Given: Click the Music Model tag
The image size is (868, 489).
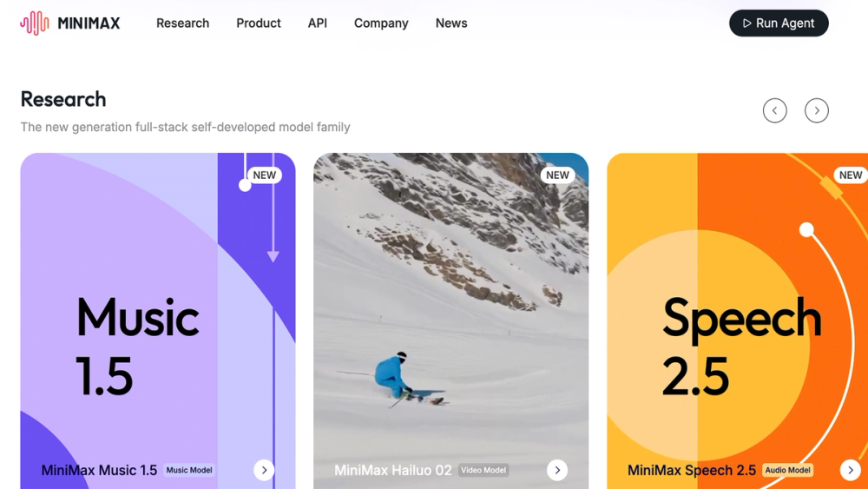Looking at the screenshot, I should tap(189, 470).
